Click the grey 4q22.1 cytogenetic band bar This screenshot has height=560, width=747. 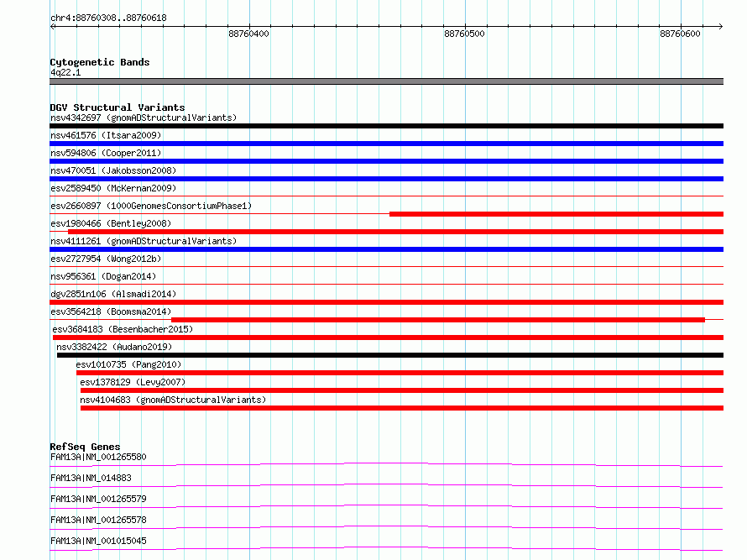click(x=386, y=81)
